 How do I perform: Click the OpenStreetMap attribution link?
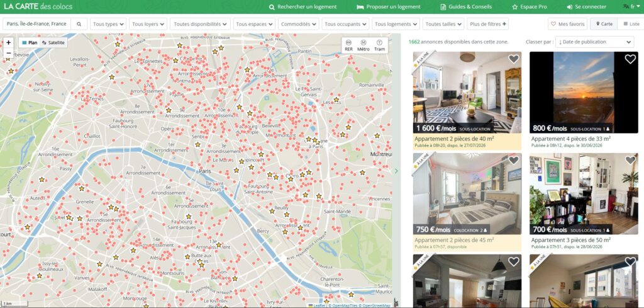[x=375, y=305]
